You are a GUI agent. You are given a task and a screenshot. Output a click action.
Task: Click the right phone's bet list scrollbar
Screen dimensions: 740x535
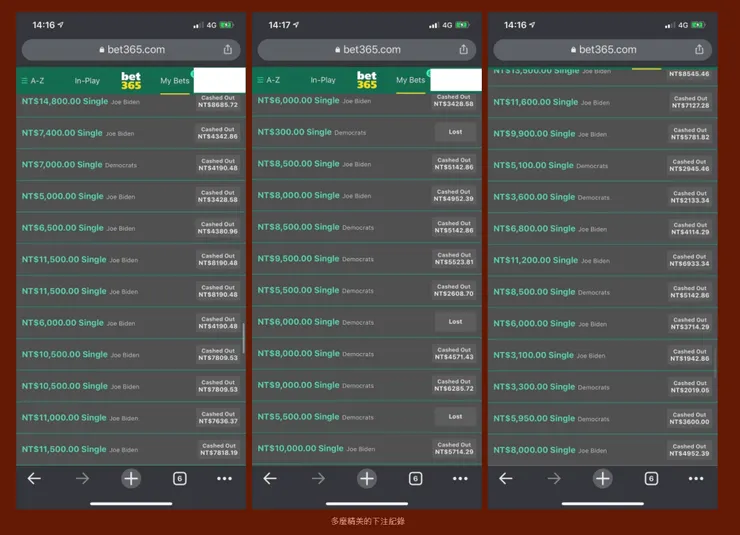point(715,363)
